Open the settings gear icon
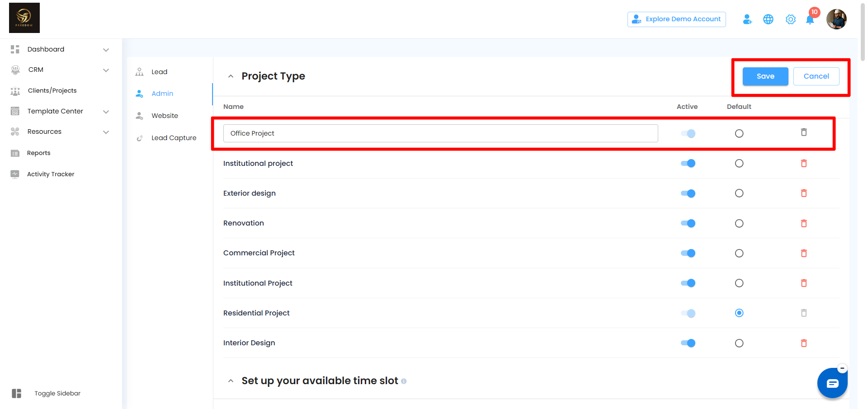 (790, 19)
